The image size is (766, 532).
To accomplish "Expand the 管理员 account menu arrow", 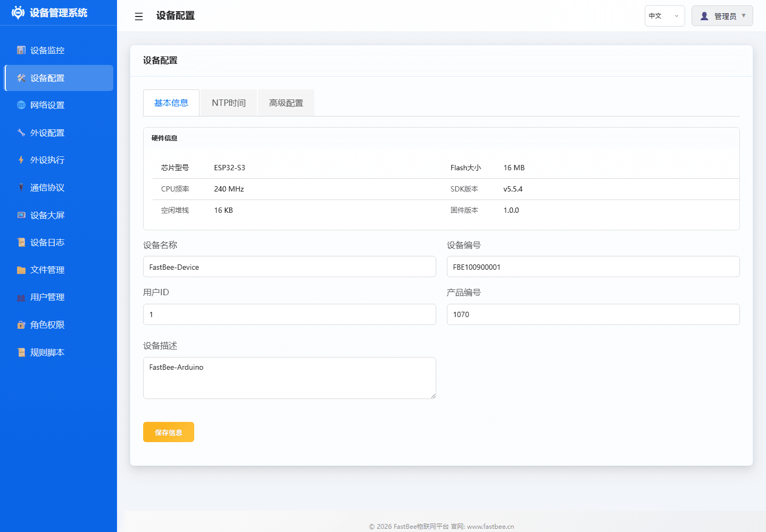I will point(744,16).
